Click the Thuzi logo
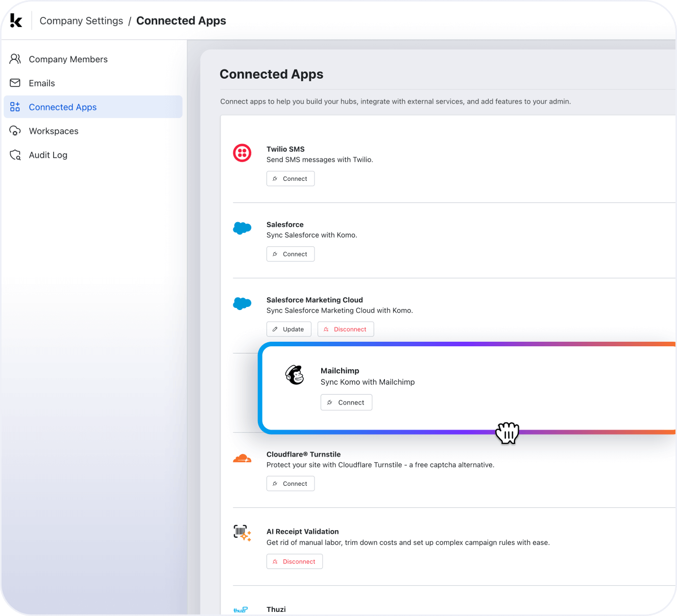This screenshot has width=677, height=616. pos(240,610)
